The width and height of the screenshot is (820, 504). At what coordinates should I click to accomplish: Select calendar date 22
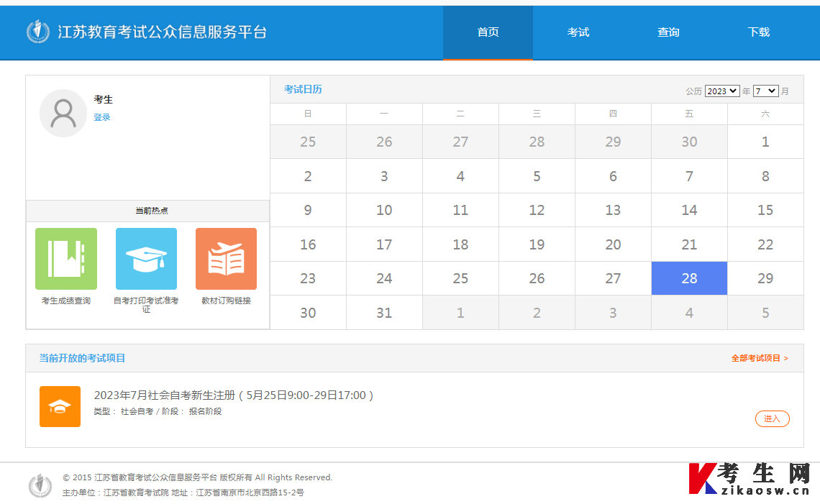click(765, 244)
